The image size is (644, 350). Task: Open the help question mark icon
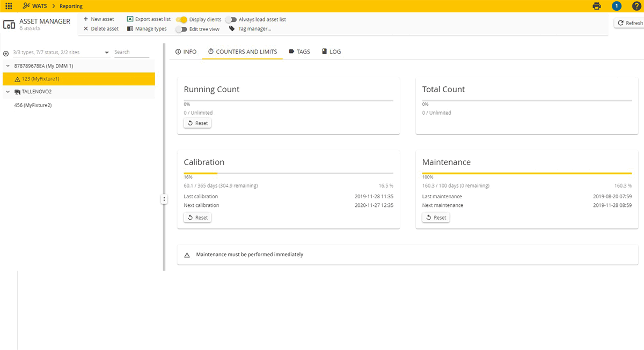click(636, 6)
